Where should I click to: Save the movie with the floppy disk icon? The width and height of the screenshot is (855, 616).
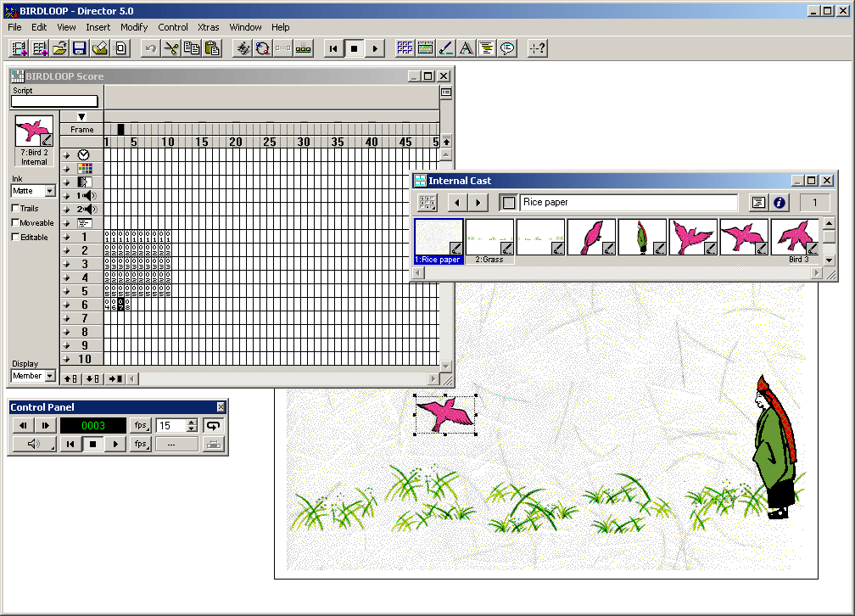coord(80,48)
